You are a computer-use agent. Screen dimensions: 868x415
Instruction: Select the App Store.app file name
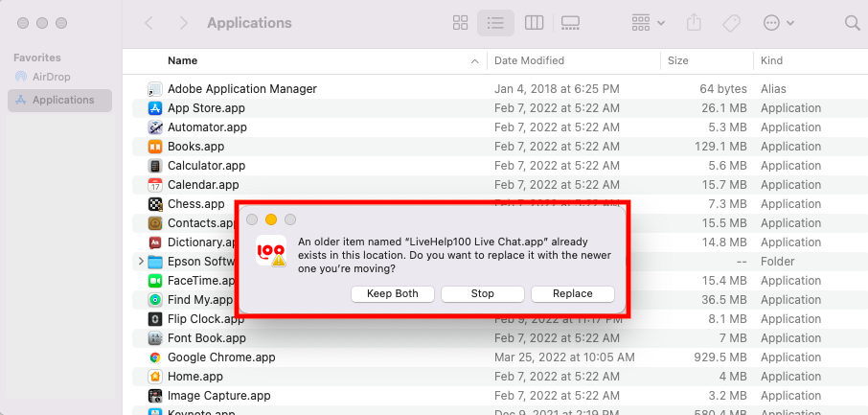tap(206, 108)
